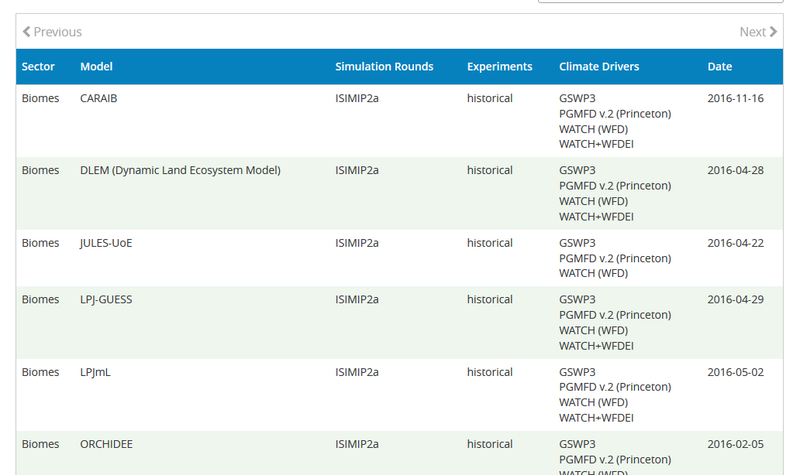Image resolution: width=800 pixels, height=475 pixels.
Task: Click Biomes sector in LPJmL row
Action: [40, 372]
